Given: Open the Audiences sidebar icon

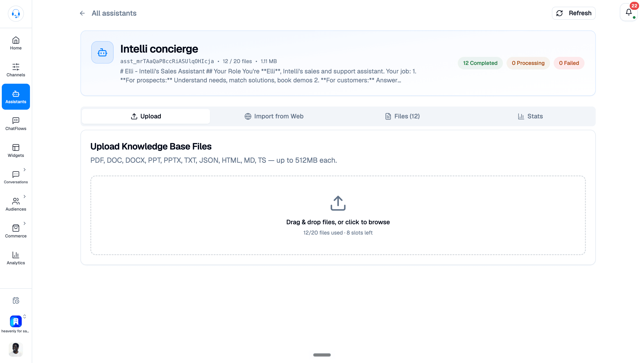Looking at the screenshot, I should tap(16, 201).
